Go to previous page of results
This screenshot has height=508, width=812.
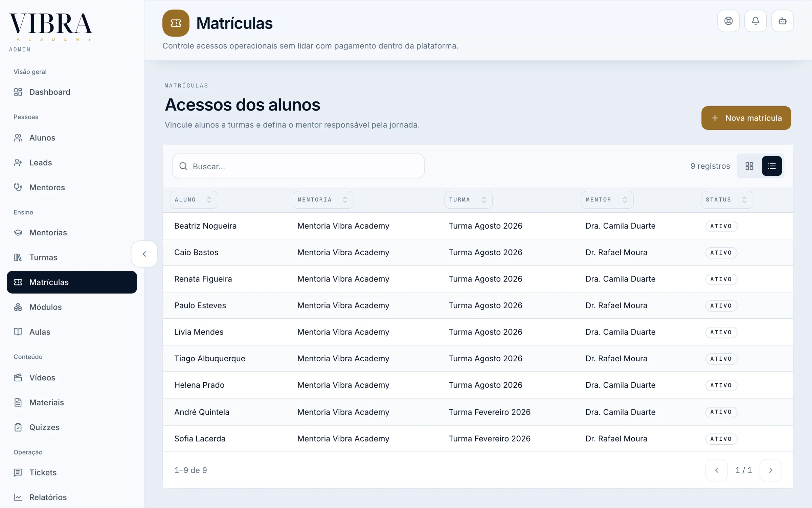coord(717,470)
